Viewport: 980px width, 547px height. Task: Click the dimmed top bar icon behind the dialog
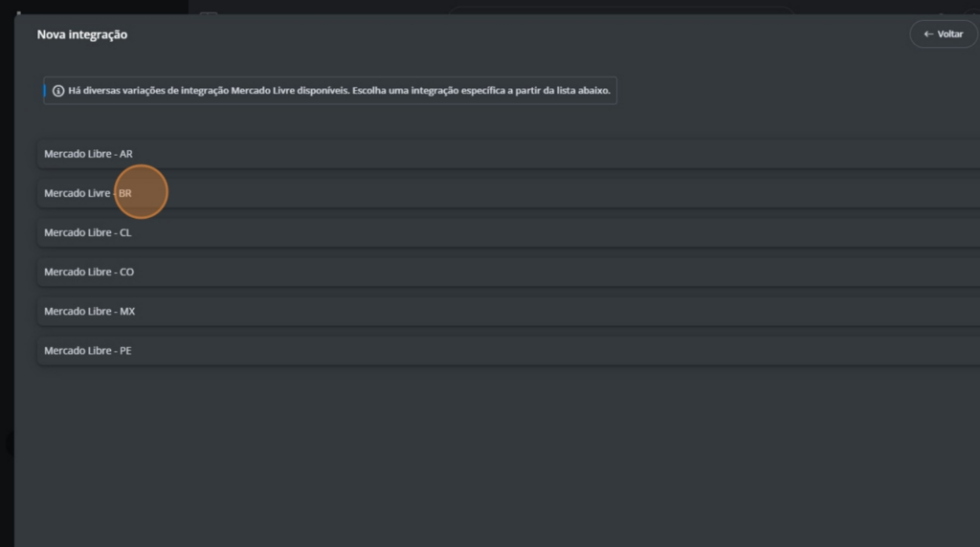[209, 11]
